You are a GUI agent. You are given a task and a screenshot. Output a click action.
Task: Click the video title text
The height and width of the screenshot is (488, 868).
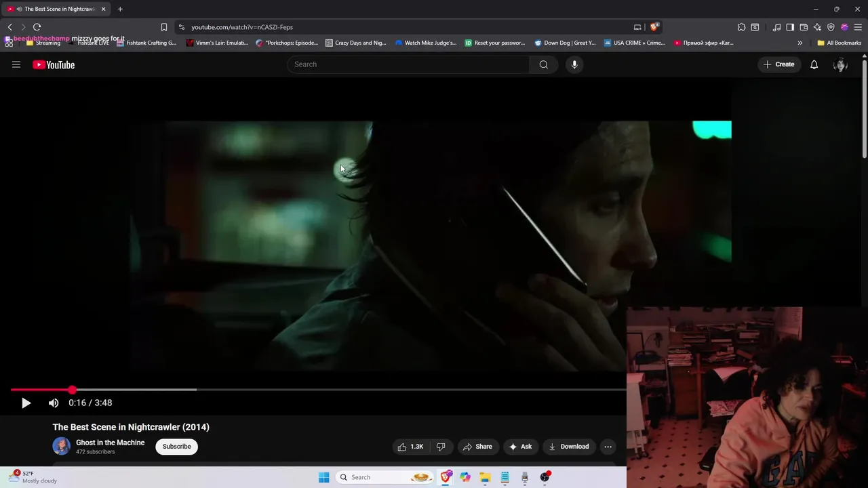(x=131, y=427)
